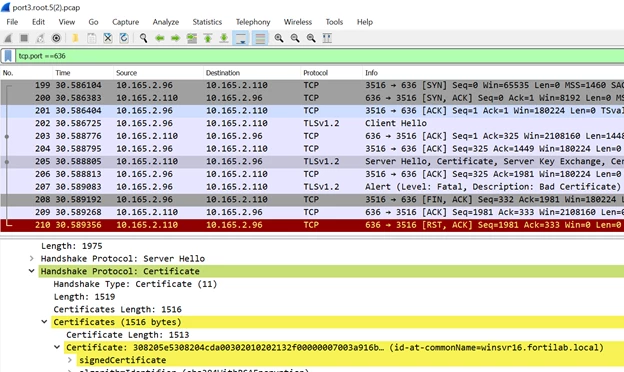Viewport: 624px width, 372px height.
Task: Jump to the last packet
Action: coord(224,38)
